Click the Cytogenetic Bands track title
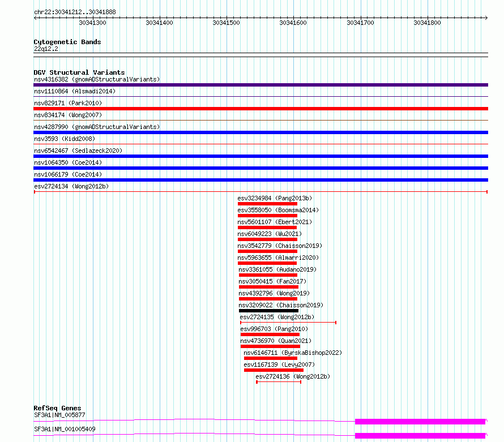 pyautogui.click(x=67, y=42)
